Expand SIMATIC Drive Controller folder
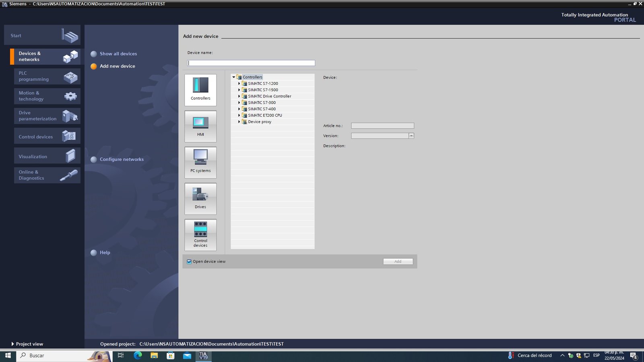This screenshot has width=644, height=362. click(x=239, y=96)
